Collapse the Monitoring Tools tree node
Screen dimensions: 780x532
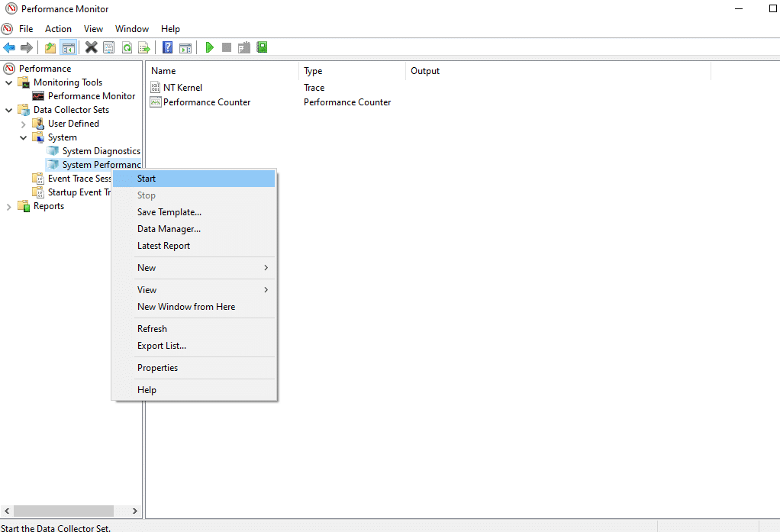pos(8,82)
